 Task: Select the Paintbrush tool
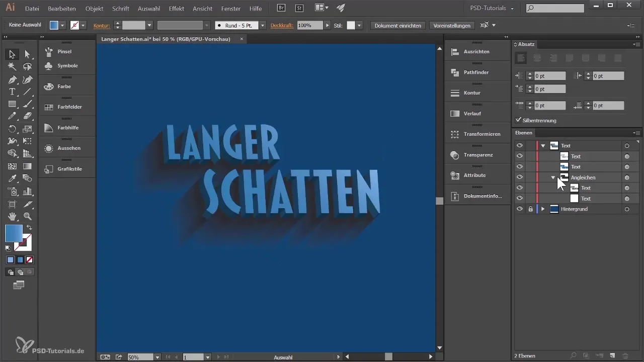[28, 104]
